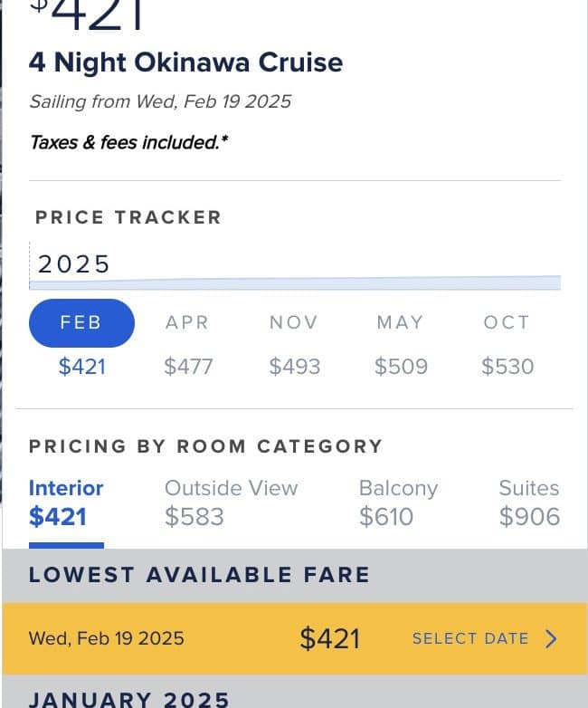The image size is (588, 708).
Task: Click the $477 April price
Action: [x=188, y=366]
